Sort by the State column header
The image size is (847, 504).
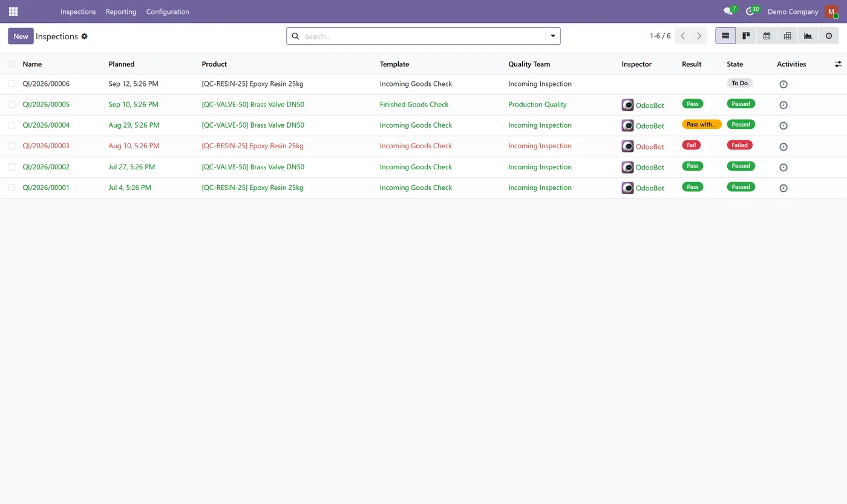[735, 64]
